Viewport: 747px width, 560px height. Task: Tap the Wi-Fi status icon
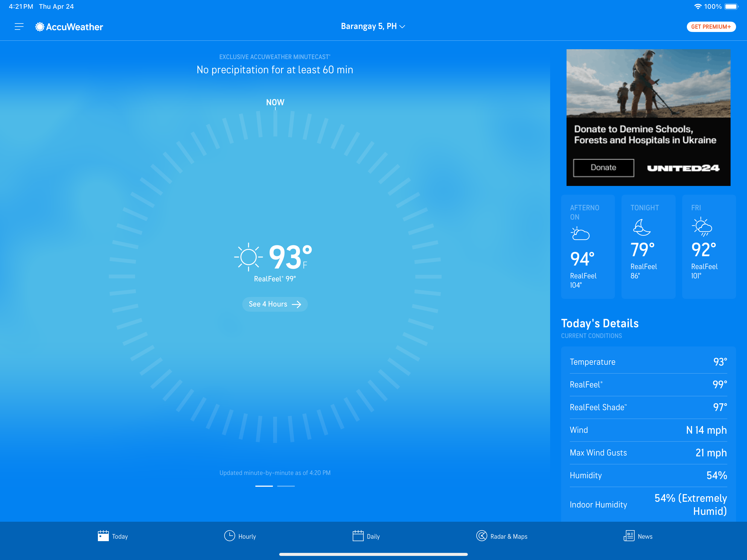pos(698,6)
